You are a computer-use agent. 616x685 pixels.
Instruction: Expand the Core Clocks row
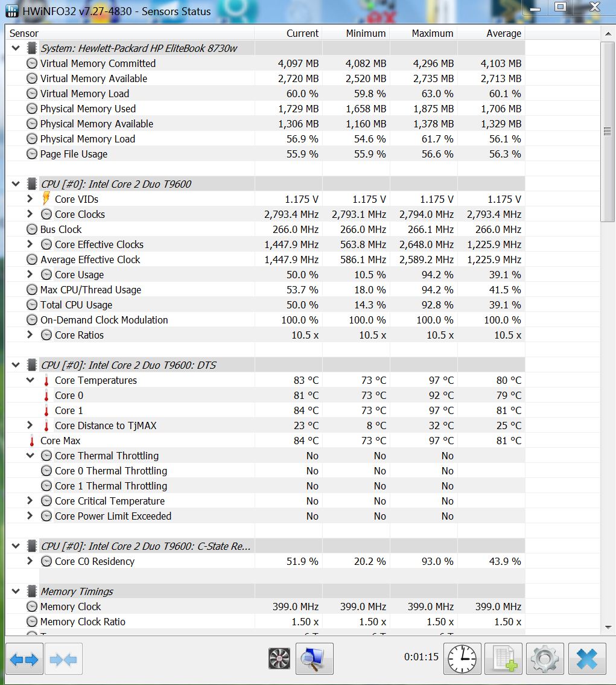(30, 214)
